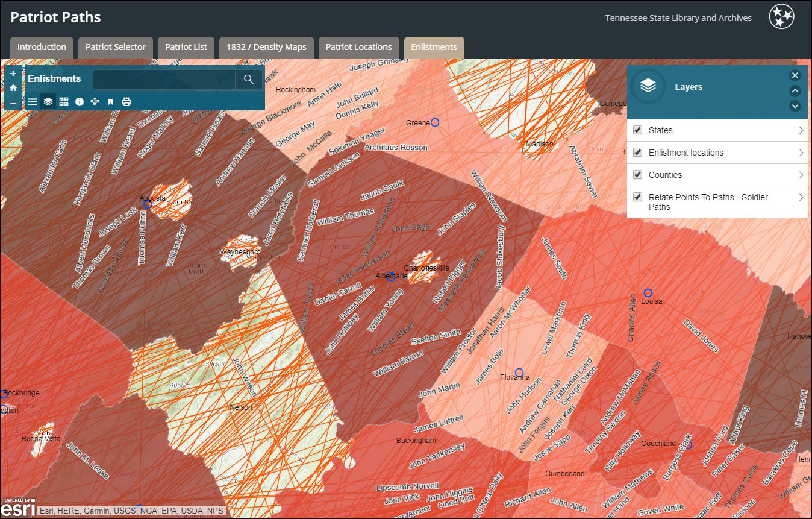This screenshot has width=812, height=519.
Task: Expand the States layer options
Action: 801,130
